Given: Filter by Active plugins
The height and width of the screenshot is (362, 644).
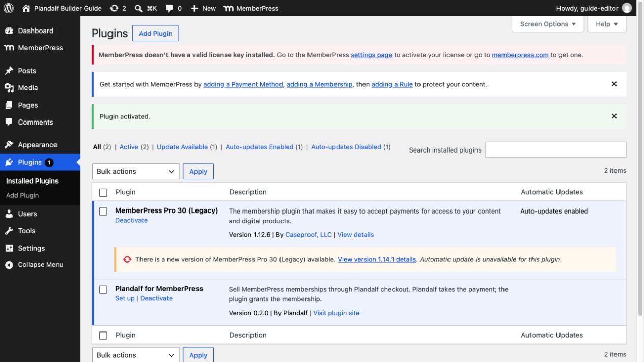Looking at the screenshot, I should click(129, 147).
